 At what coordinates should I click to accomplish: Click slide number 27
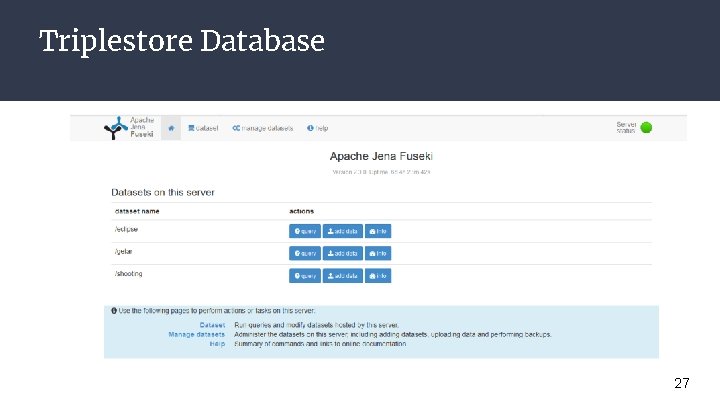click(x=682, y=383)
